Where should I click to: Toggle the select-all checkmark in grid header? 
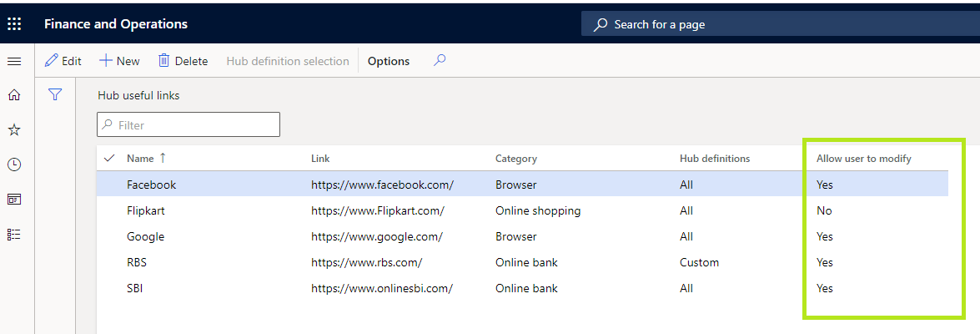pos(109,159)
